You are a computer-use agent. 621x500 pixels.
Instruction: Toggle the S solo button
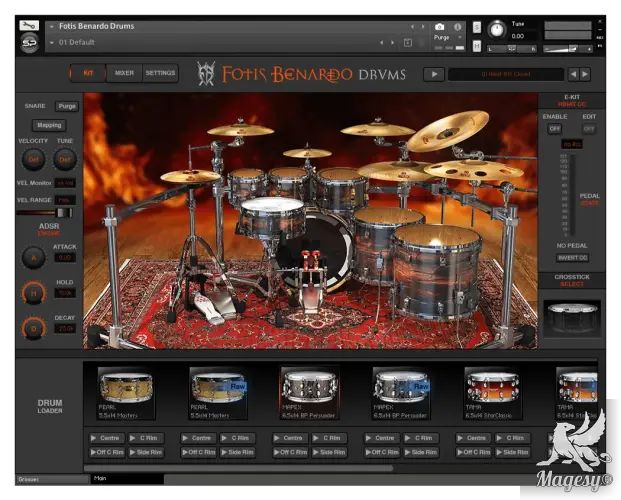tap(477, 27)
